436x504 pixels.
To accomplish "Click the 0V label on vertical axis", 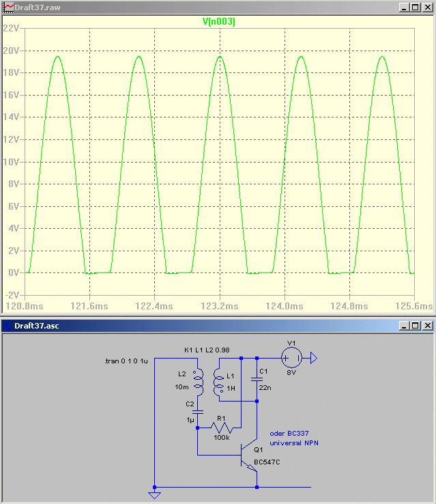I will pos(14,272).
